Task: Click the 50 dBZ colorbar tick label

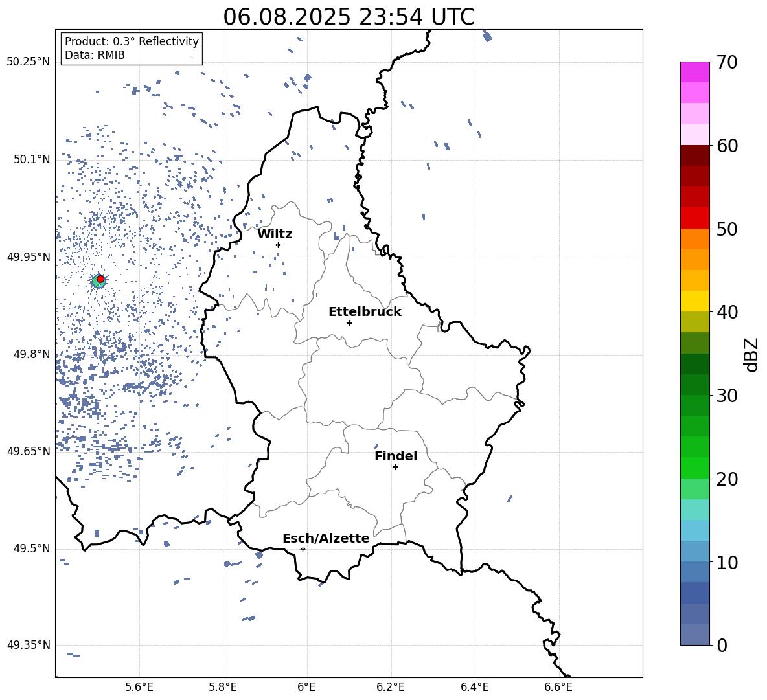Action: coord(727,229)
